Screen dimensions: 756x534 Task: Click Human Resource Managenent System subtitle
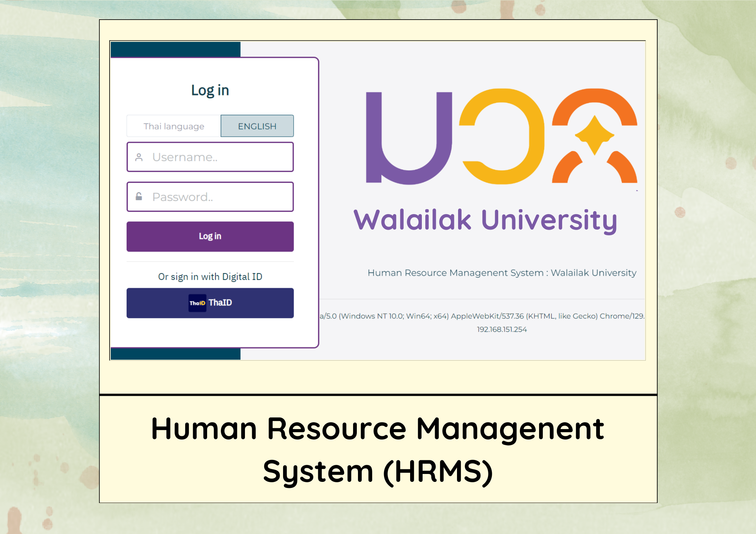point(502,273)
